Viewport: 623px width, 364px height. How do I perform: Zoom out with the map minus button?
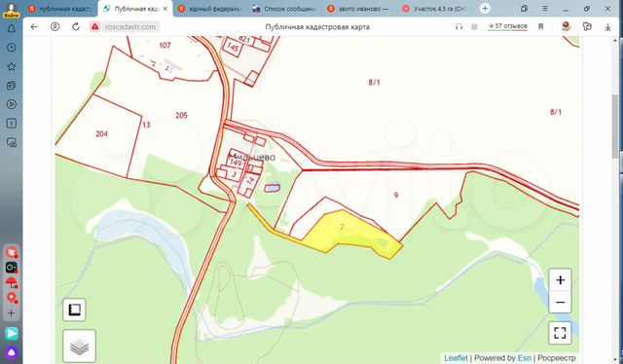tap(560, 302)
